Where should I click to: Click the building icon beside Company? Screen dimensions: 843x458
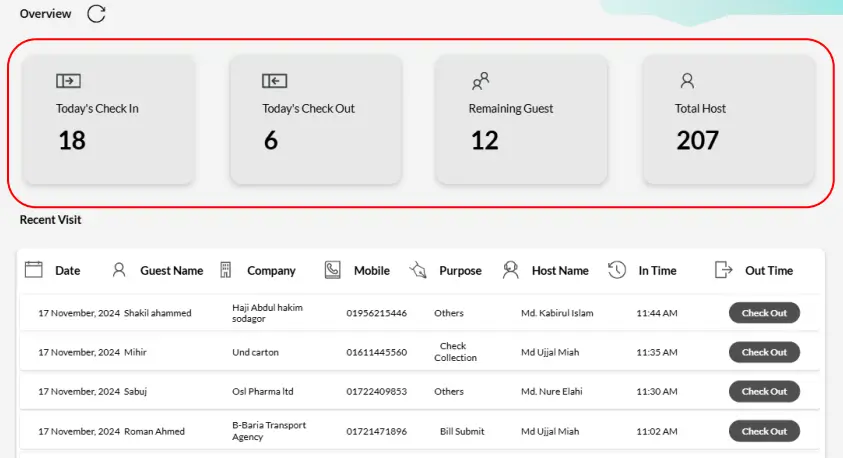pos(226,270)
